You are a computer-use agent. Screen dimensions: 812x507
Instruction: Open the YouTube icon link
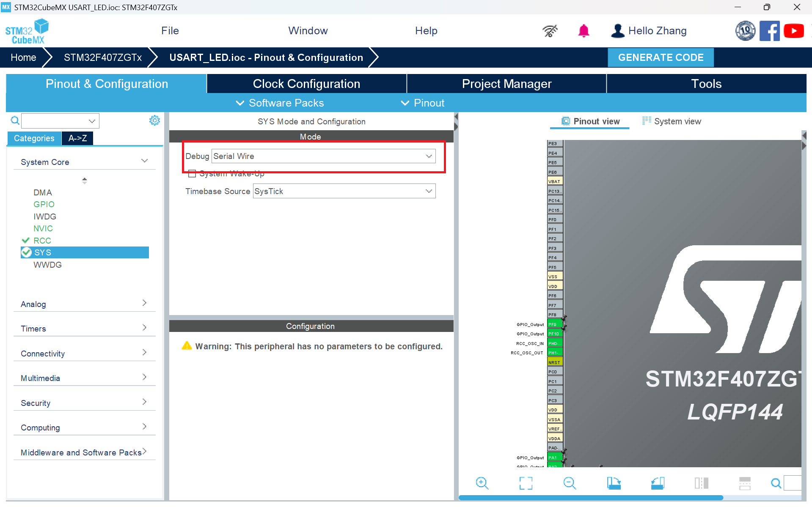(x=794, y=31)
